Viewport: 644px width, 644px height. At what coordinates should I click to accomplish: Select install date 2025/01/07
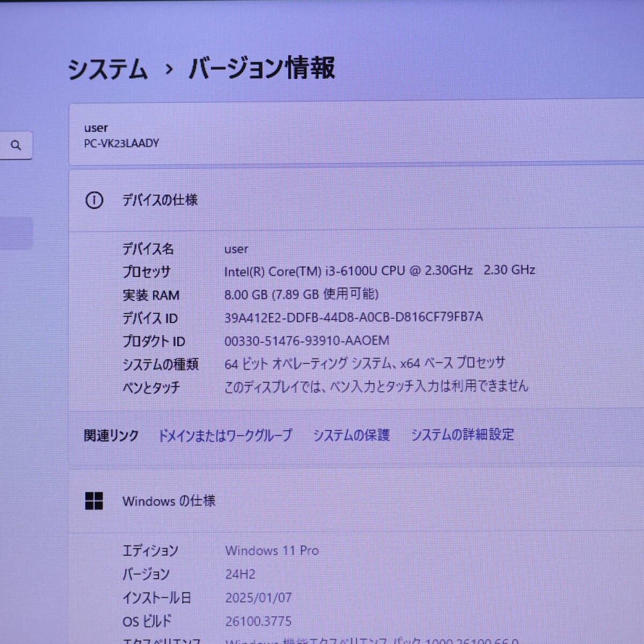coord(259,598)
